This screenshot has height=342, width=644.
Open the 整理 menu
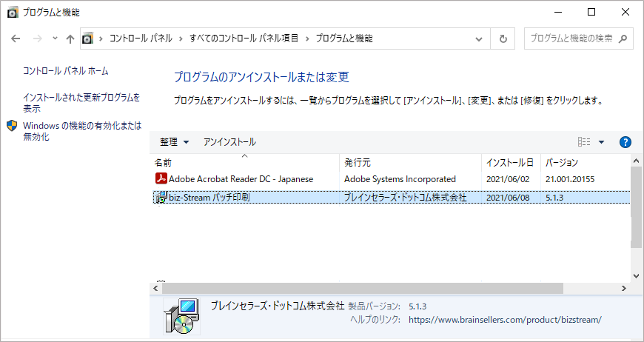point(175,142)
